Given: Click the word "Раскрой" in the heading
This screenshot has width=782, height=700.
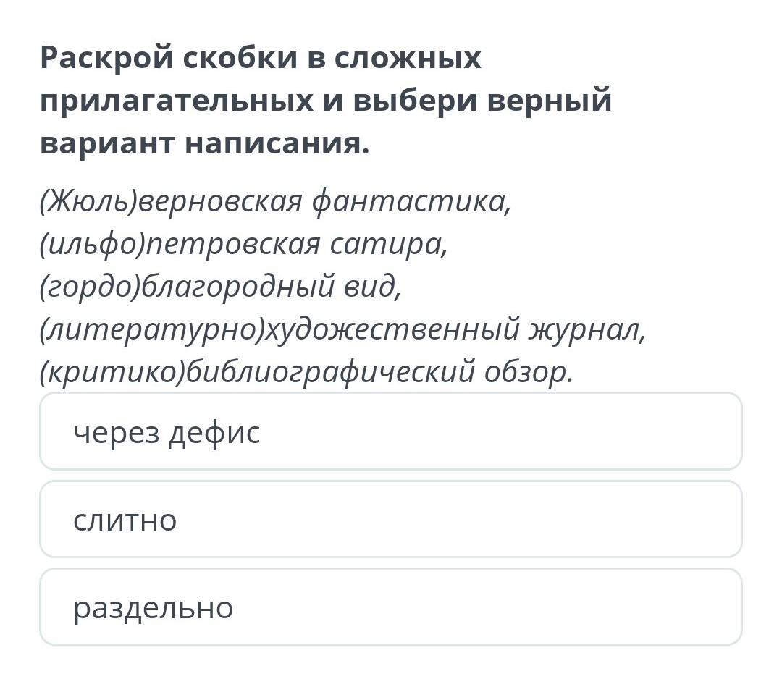Looking at the screenshot, I should coord(106,58).
